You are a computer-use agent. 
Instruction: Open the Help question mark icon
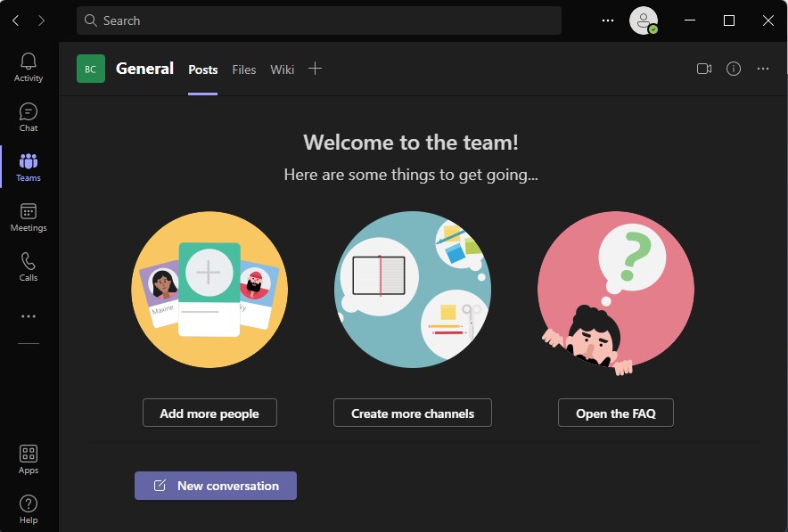point(29,509)
